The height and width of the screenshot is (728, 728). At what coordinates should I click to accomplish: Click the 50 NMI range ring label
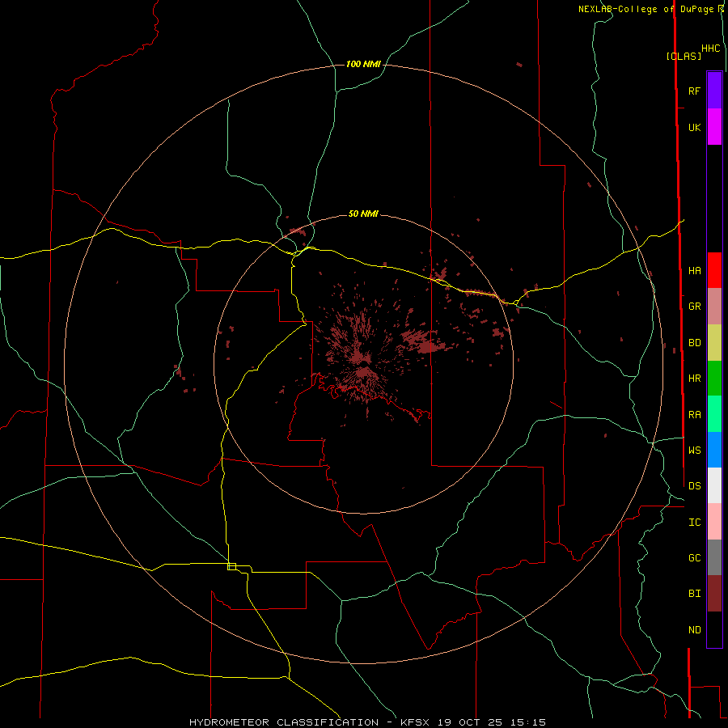click(x=363, y=214)
